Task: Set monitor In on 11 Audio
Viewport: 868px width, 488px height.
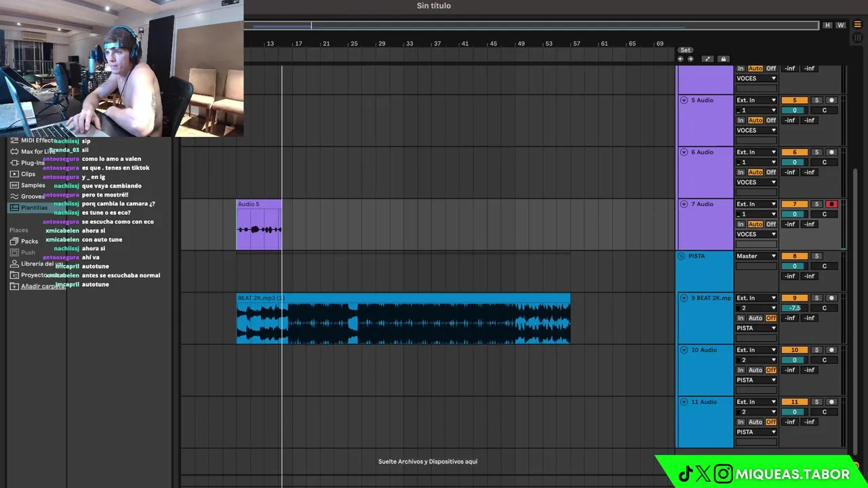Action: point(741,422)
